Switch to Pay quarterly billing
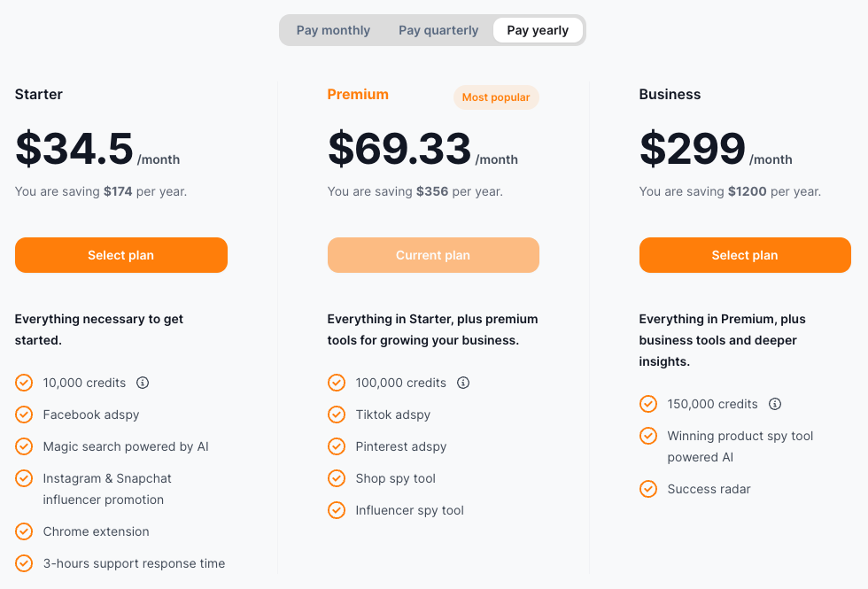The height and width of the screenshot is (589, 868). tap(438, 30)
